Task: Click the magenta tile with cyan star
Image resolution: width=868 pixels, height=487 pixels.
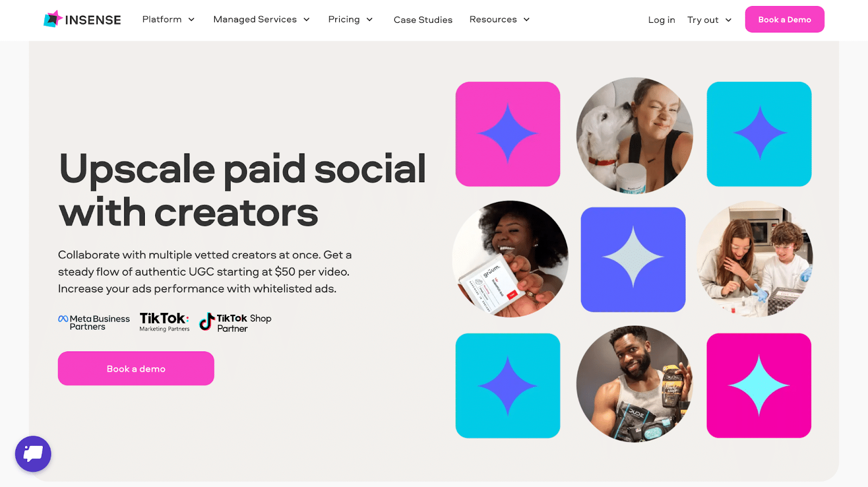Action: 759,386
